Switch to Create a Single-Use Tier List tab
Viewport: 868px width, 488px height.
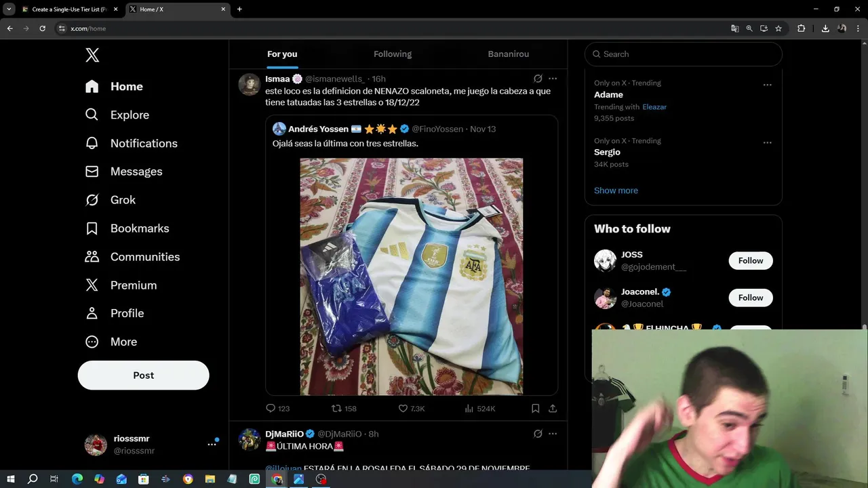69,9
